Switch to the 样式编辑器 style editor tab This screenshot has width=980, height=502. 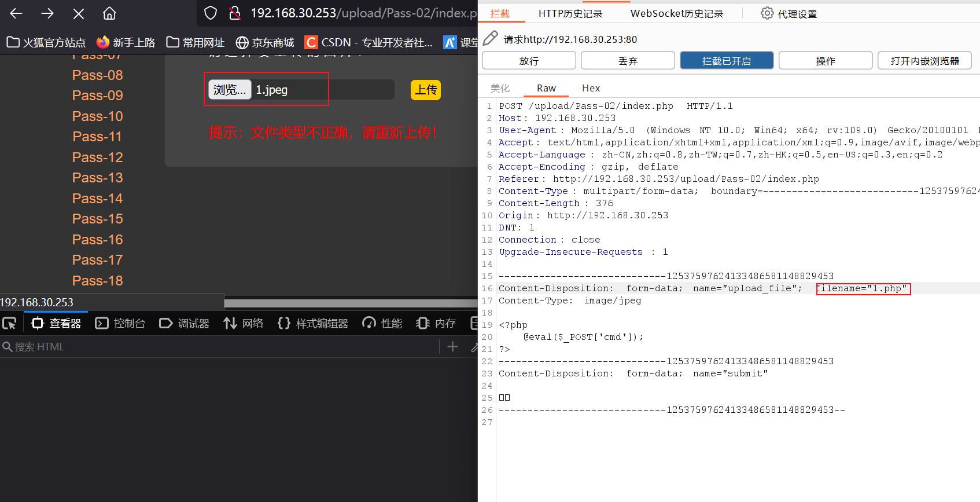click(x=313, y=323)
